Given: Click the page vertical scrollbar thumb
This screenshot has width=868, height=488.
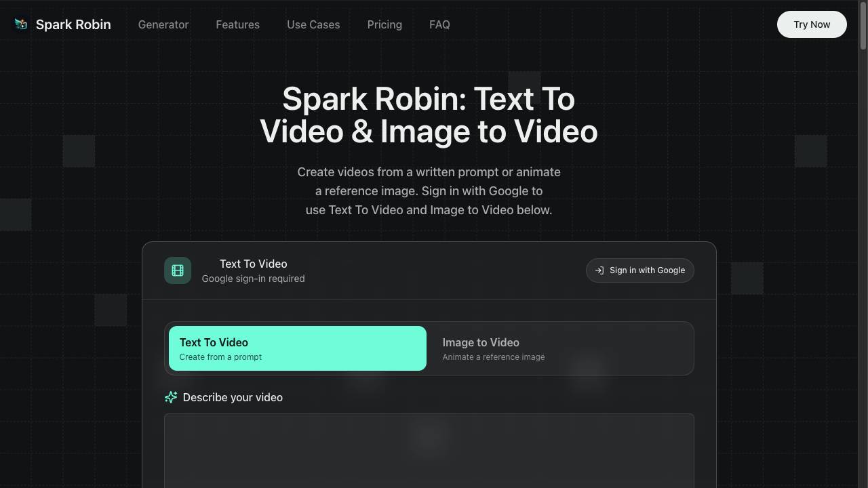Looking at the screenshot, I should 863,26.
